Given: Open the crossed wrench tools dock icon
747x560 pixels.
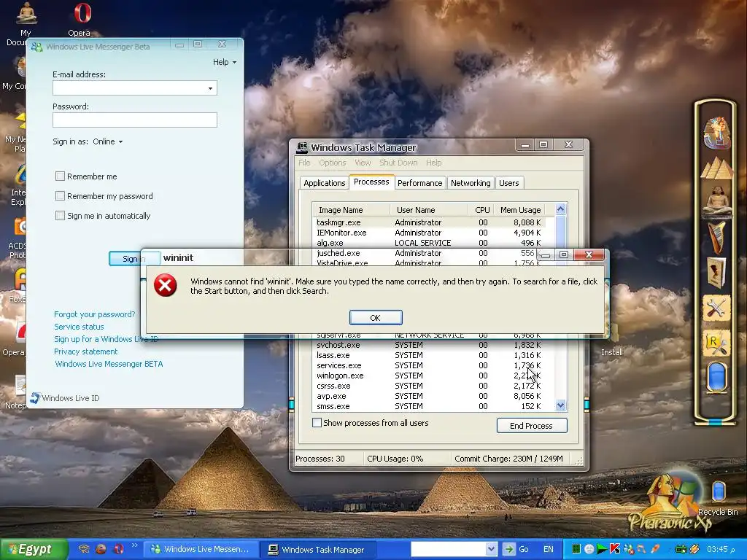Looking at the screenshot, I should 716,308.
